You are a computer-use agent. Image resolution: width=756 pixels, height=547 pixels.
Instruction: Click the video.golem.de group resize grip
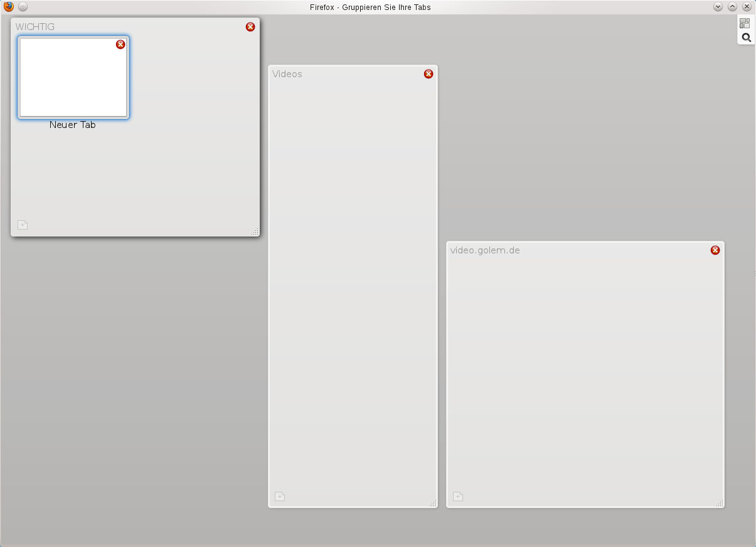[x=720, y=504]
